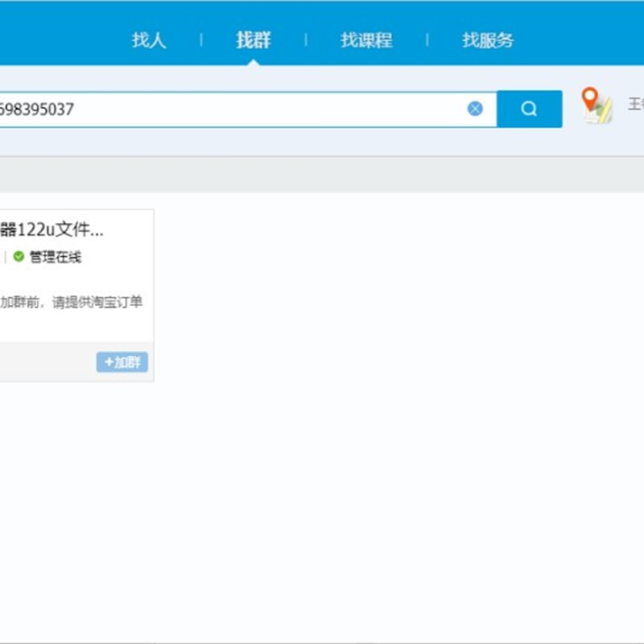Open the 找人 tab

149,40
